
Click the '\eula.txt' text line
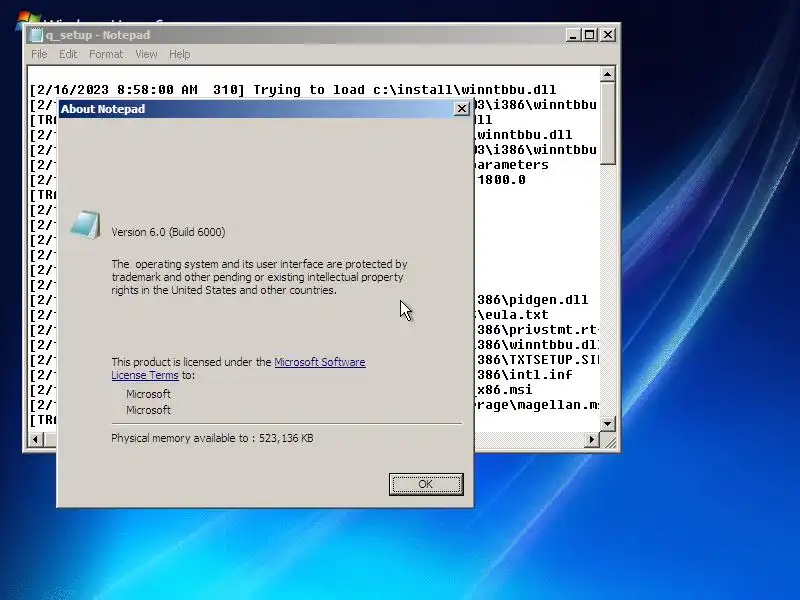click(x=512, y=315)
